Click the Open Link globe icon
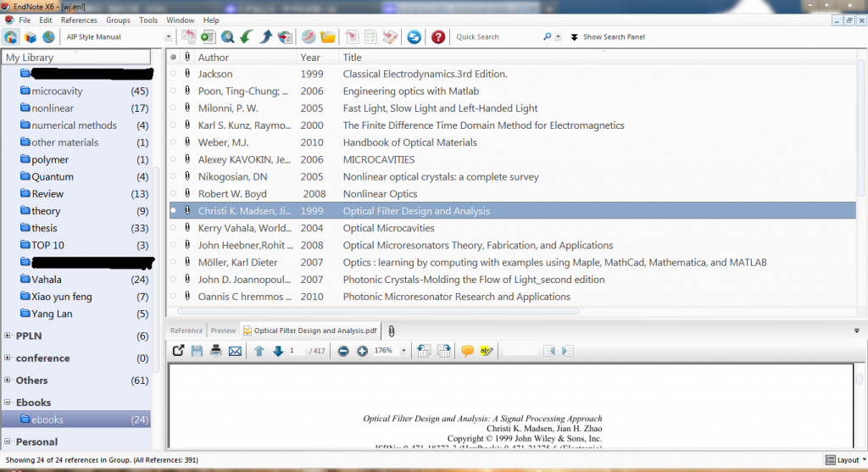The width and height of the screenshot is (868, 472). tap(309, 37)
